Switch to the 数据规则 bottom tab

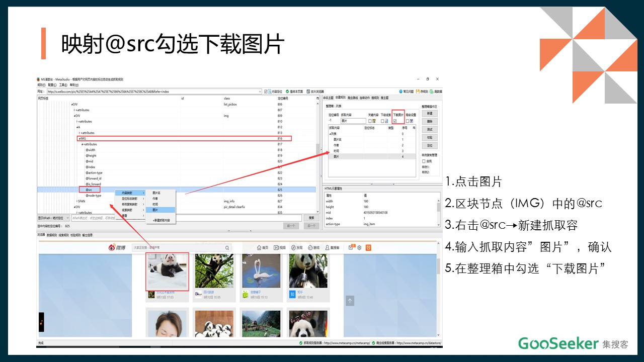click(52, 235)
